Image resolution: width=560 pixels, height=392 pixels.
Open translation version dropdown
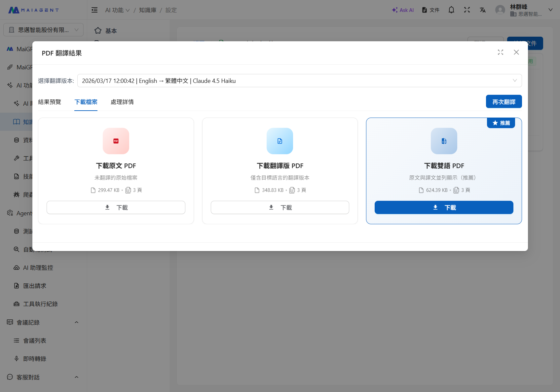(299, 81)
